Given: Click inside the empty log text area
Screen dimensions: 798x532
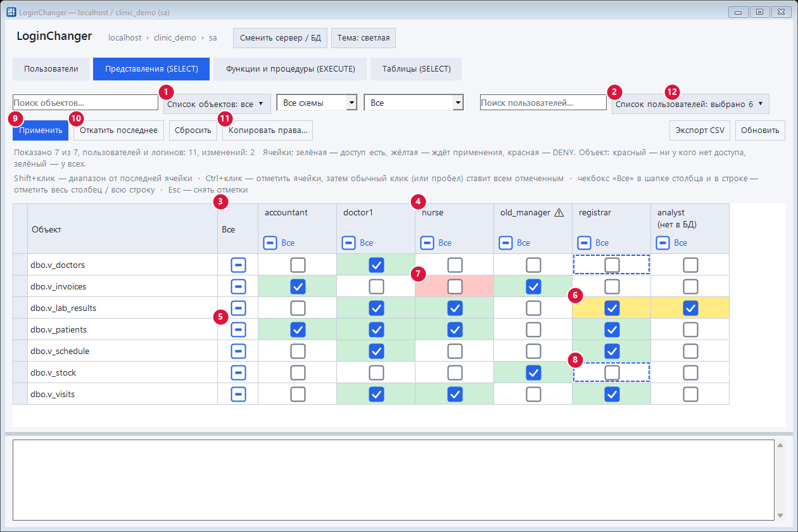Looking at the screenshot, I should pyautogui.click(x=394, y=480).
